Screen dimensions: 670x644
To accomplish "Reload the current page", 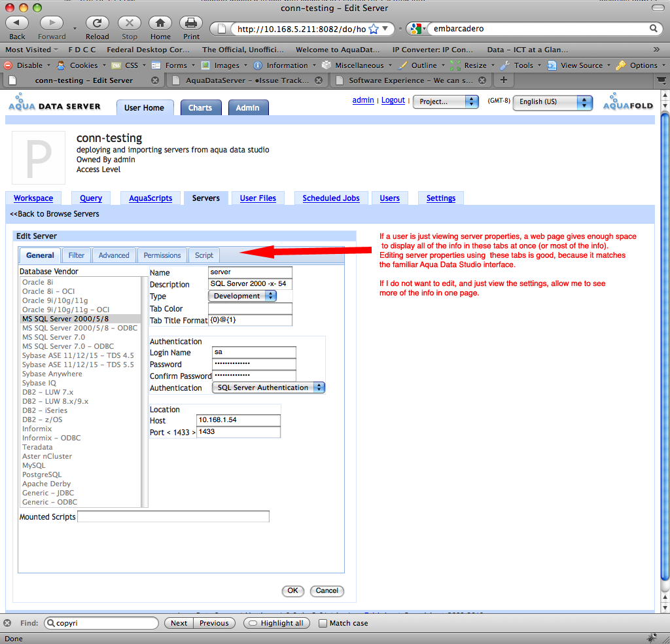I will (97, 23).
